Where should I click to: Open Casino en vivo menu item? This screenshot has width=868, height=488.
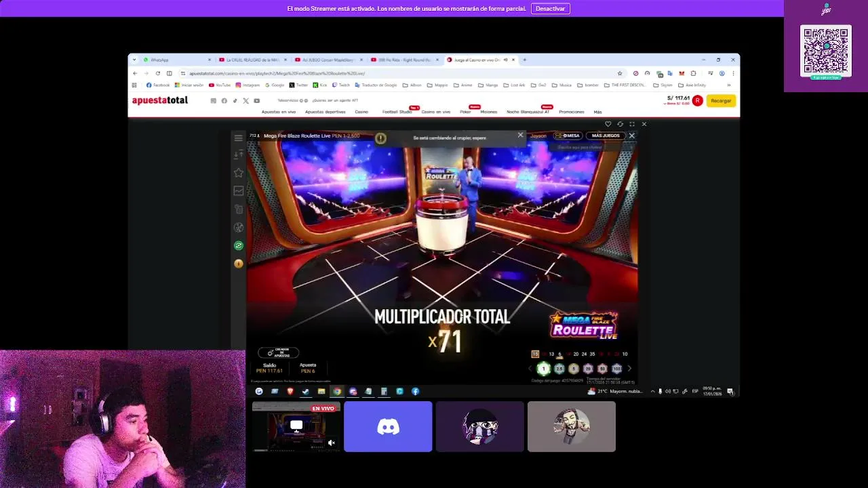[x=436, y=112]
